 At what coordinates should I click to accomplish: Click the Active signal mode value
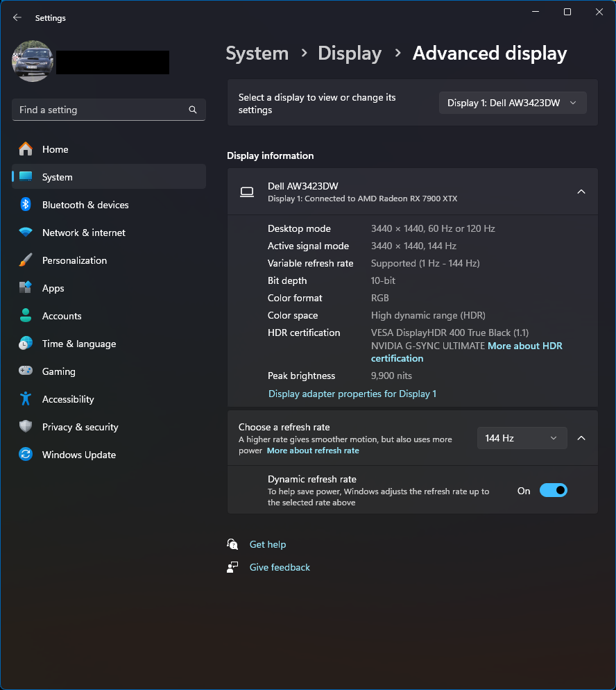click(413, 246)
